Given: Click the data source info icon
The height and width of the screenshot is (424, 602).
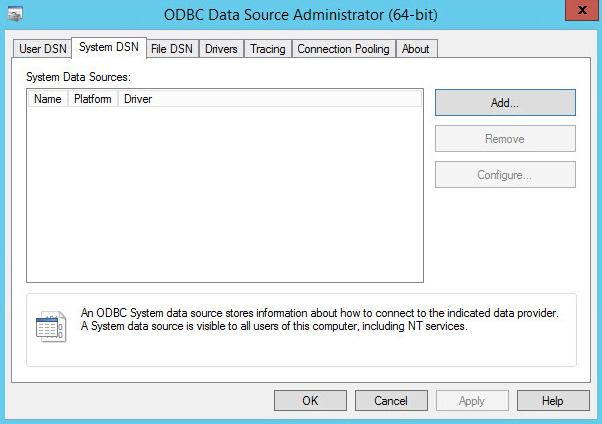Looking at the screenshot, I should 50,326.
